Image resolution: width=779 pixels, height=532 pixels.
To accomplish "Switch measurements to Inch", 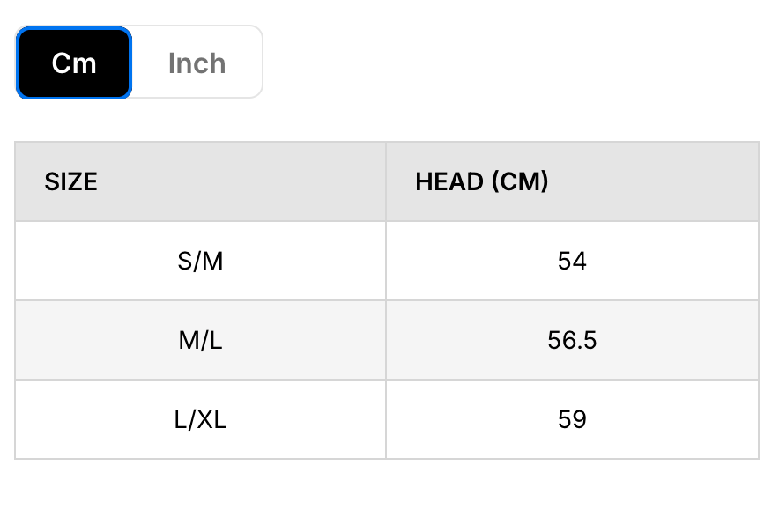I will click(x=197, y=63).
